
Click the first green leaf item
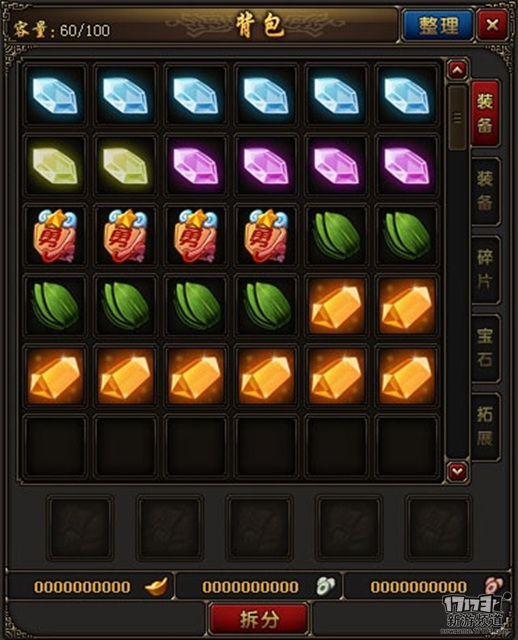click(x=337, y=236)
